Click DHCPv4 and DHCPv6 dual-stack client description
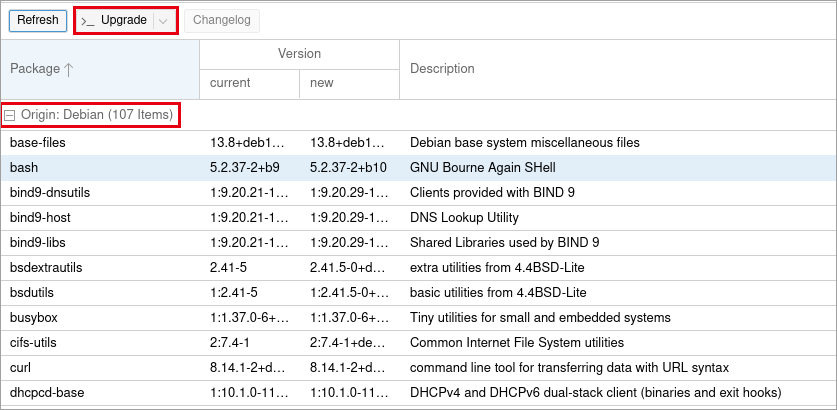This screenshot has height=410, width=837. tap(596, 393)
